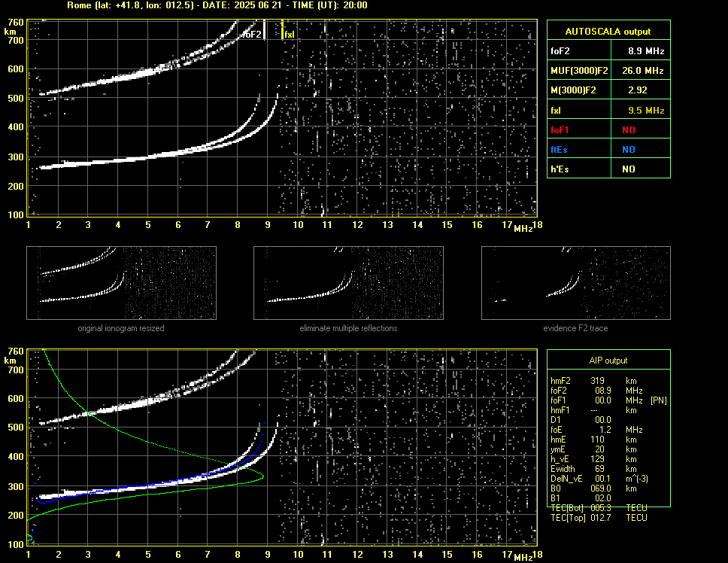Click the AUTOSCALA output table title
Screen dimensions: 728x563
(608, 32)
